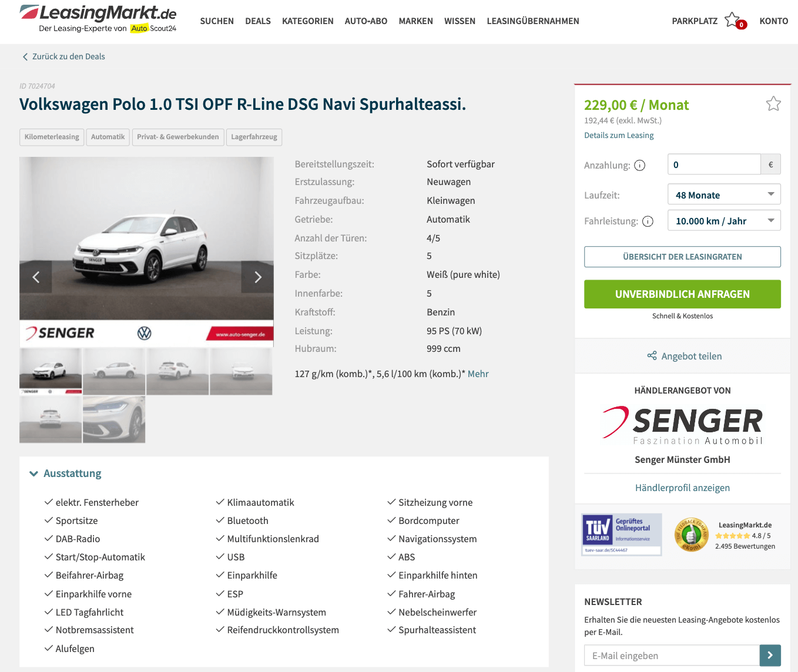Open Laufzeit 48 Monate dropdown

(724, 194)
